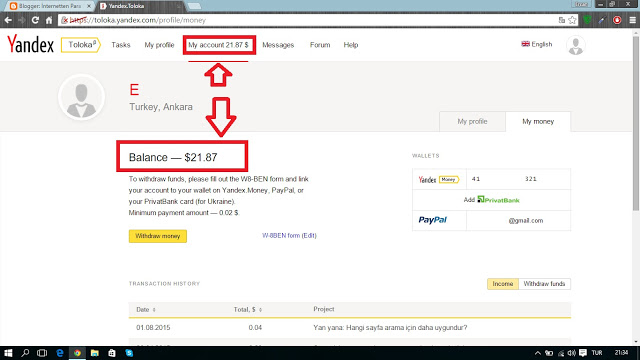Go to the Forum page
This screenshot has width=640, height=360.
[x=320, y=45]
